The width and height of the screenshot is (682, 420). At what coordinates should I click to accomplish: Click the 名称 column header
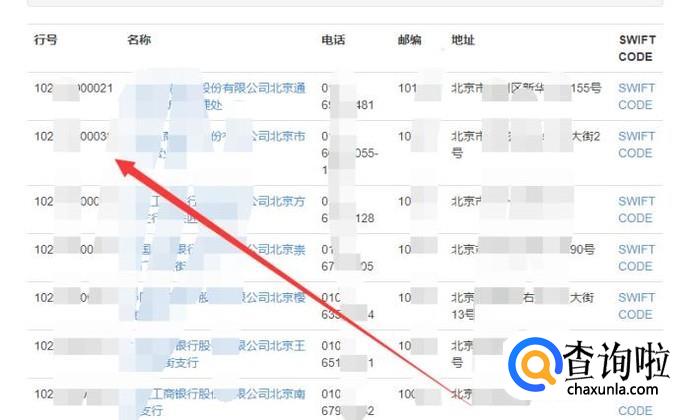pos(139,41)
